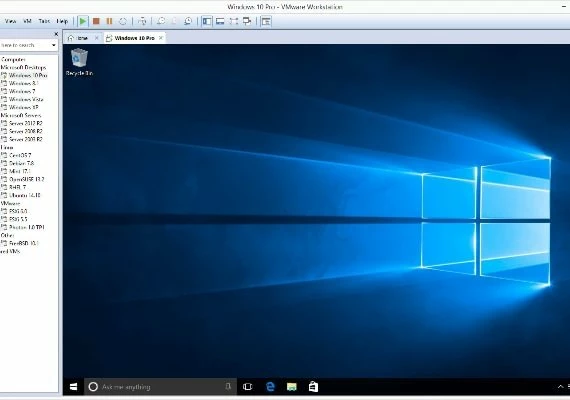Switch to the Home tab
This screenshot has width=570, height=400.
pyautogui.click(x=83, y=38)
